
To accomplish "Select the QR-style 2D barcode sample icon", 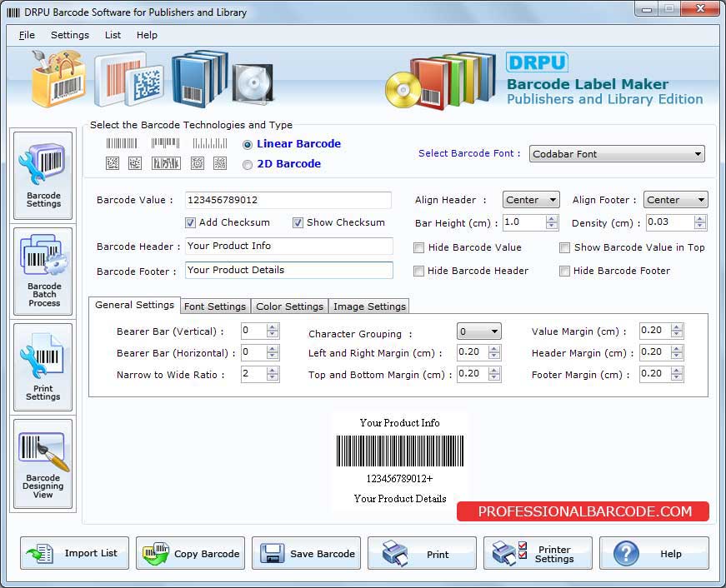I will [112, 163].
